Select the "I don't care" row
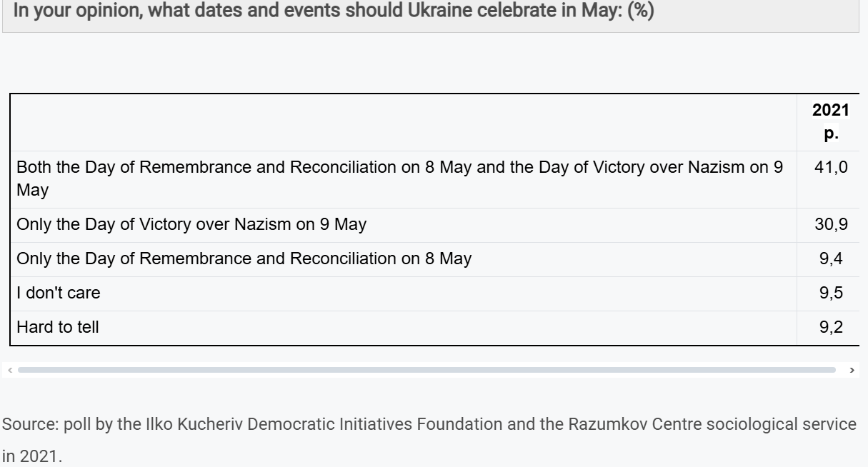 click(x=59, y=293)
